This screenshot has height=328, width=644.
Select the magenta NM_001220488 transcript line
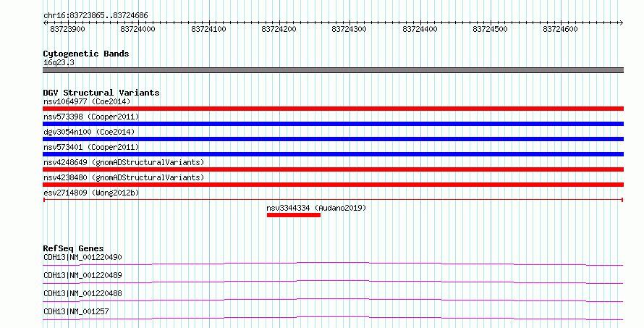pos(333,300)
